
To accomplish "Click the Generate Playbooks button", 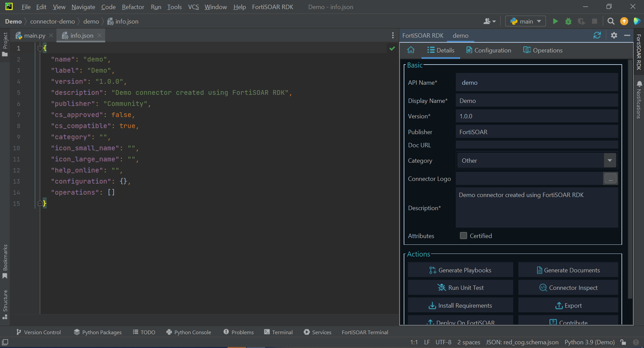I will 460,270.
